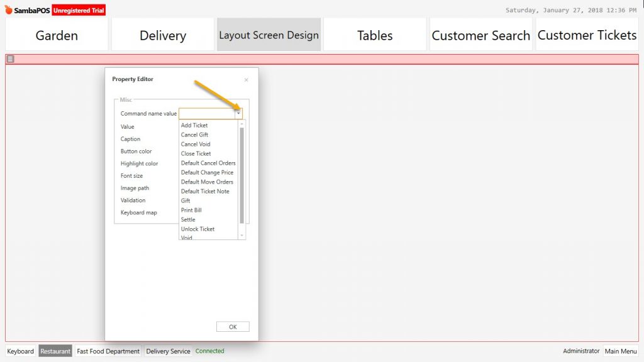Click the scroll up arrow of command list
Screen dimensions: 644x362
tap(242, 124)
